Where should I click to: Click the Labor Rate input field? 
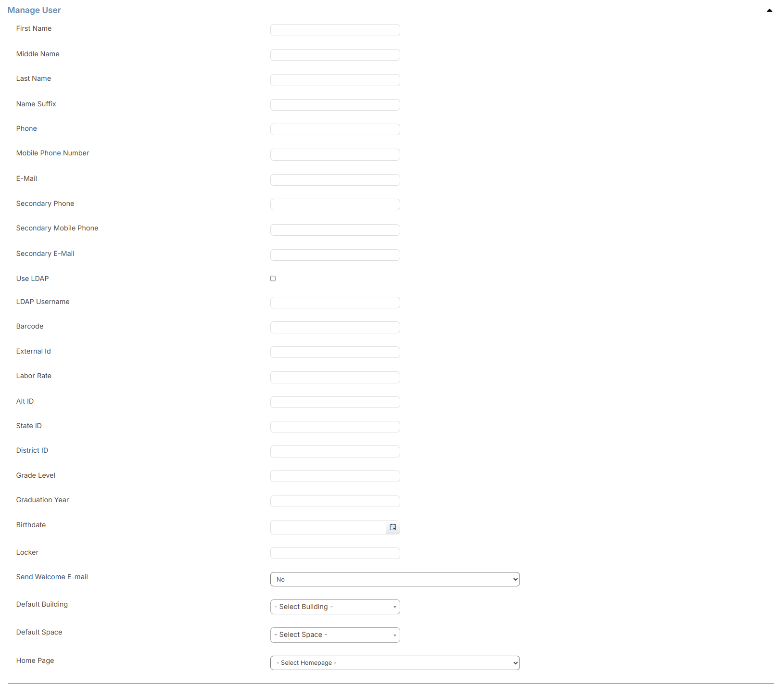click(x=334, y=377)
